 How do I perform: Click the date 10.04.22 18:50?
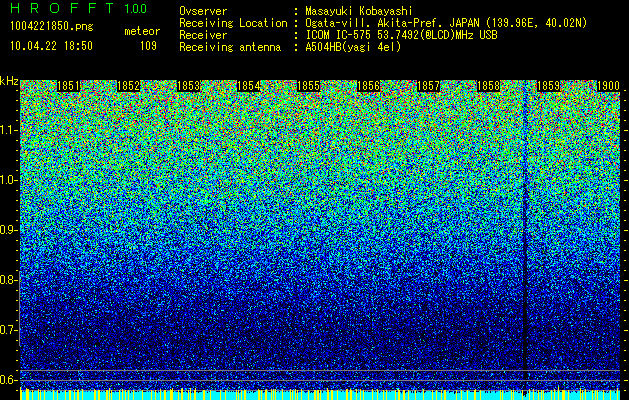point(51,46)
